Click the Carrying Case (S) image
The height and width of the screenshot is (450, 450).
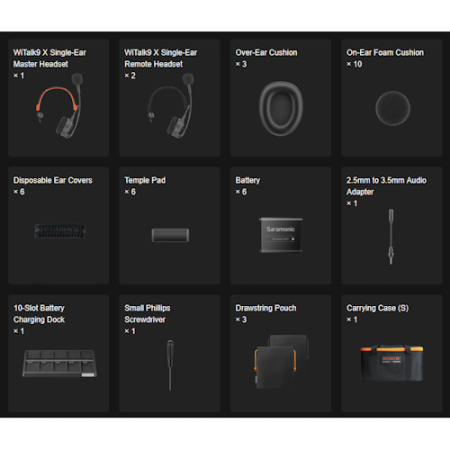tap(392, 363)
